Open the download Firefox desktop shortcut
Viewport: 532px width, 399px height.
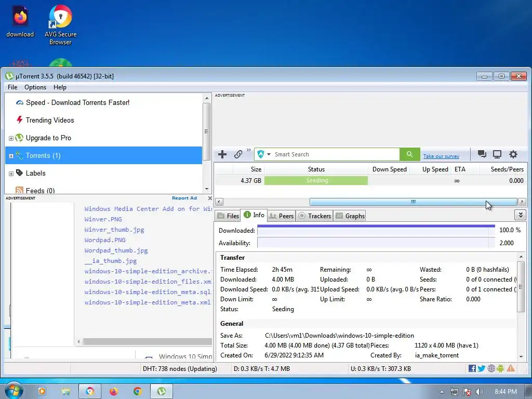point(20,21)
